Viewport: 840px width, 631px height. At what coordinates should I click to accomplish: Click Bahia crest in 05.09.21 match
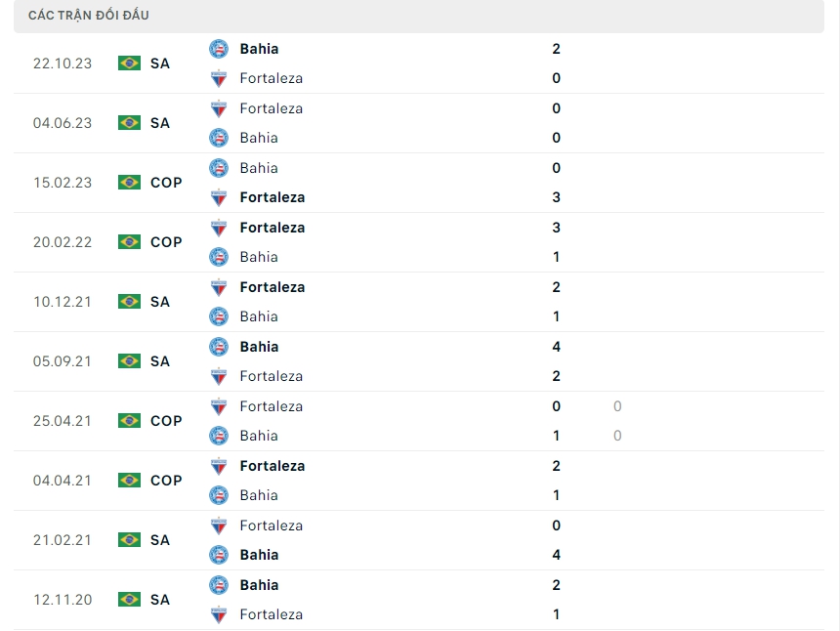[219, 347]
